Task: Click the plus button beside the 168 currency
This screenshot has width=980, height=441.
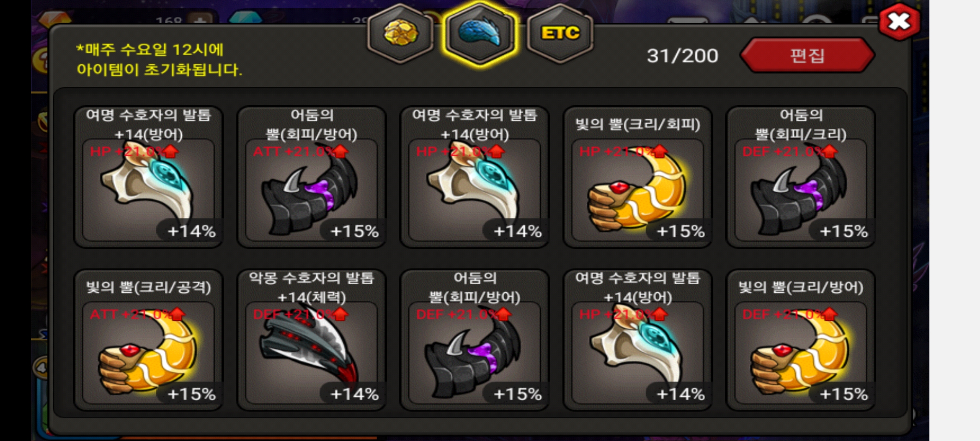Action: click(200, 19)
